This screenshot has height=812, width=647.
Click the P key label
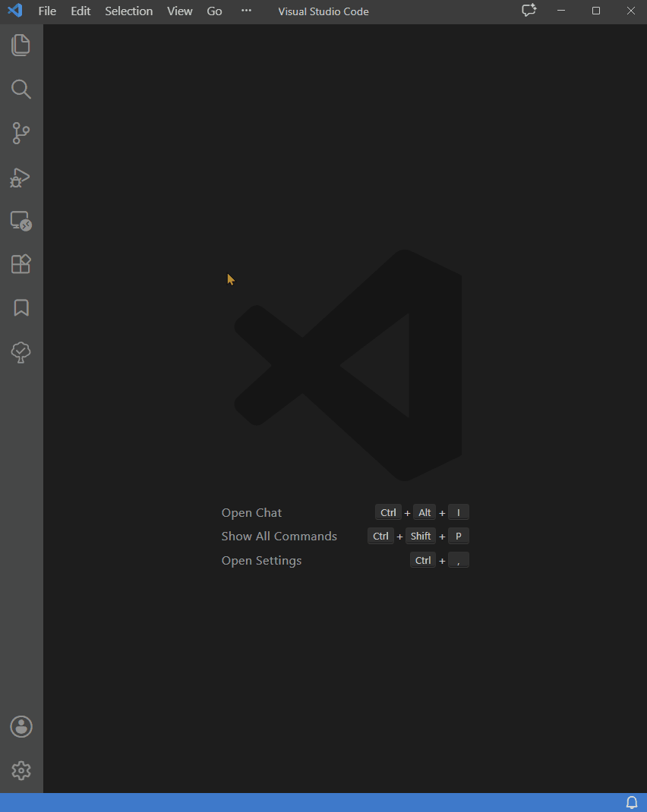(459, 536)
